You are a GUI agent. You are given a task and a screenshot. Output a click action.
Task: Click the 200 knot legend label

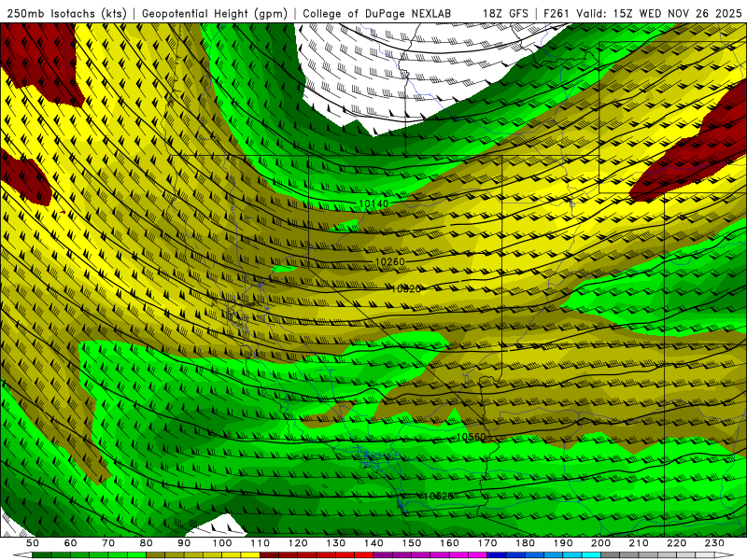click(600, 543)
